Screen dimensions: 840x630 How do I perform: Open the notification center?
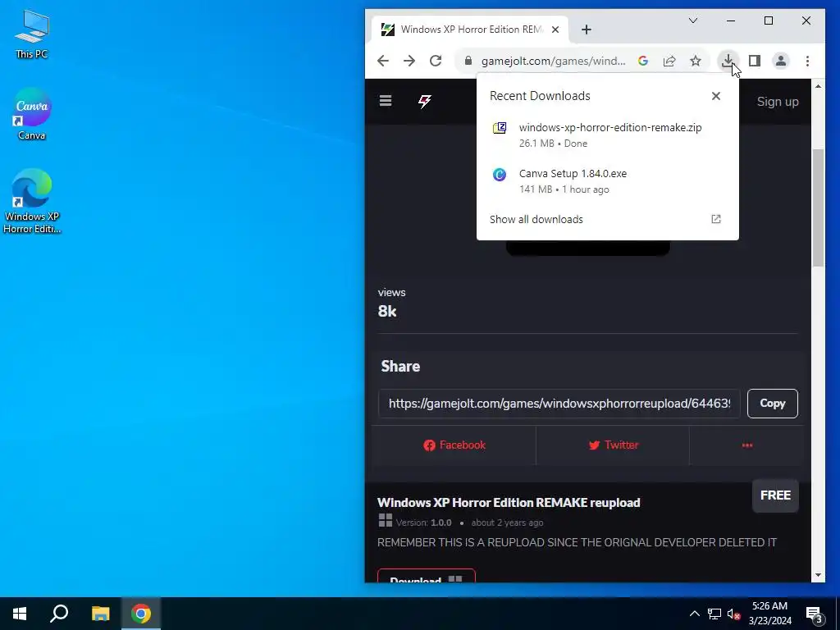815,614
